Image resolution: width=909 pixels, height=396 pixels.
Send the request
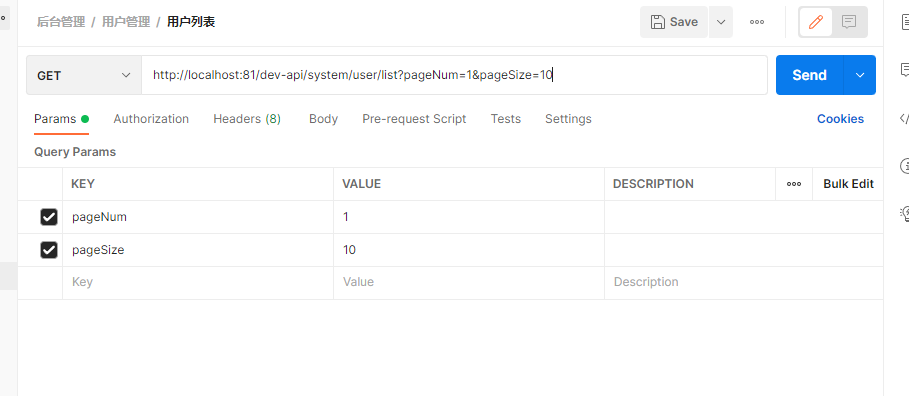pos(809,75)
